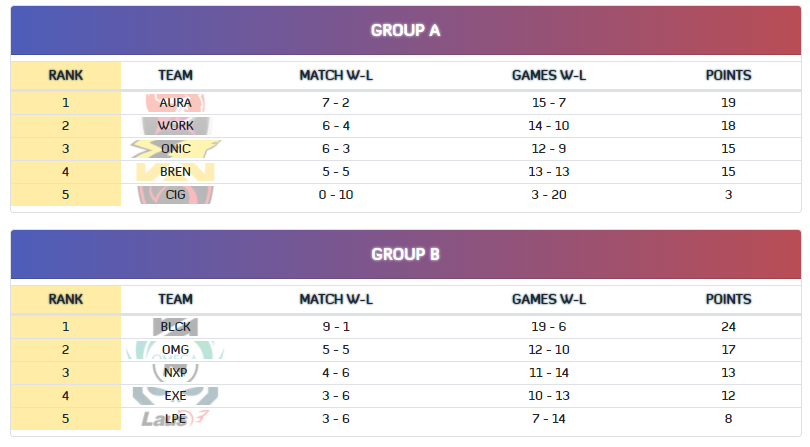Select AURA's 7 - 2 match record

(x=336, y=103)
